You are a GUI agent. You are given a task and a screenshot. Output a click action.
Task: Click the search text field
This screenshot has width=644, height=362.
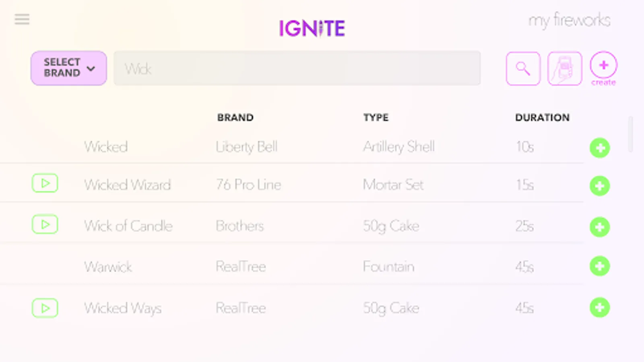[297, 68]
